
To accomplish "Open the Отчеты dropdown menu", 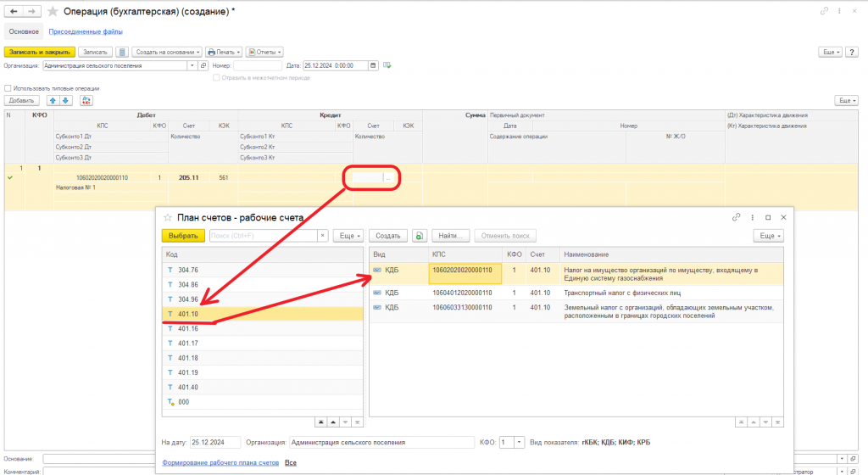I will click(x=264, y=52).
